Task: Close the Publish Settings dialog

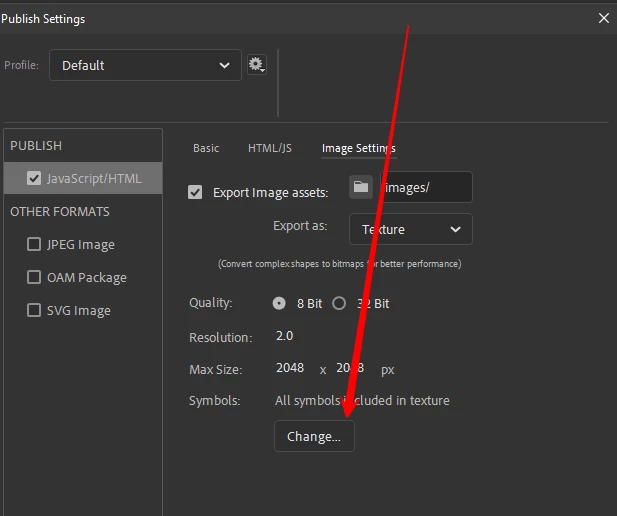Action: [604, 18]
